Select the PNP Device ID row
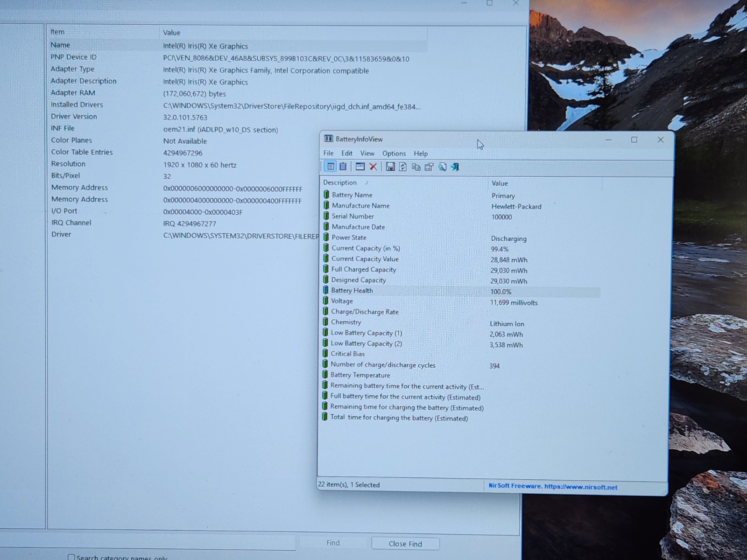The width and height of the screenshot is (747, 560). 238,58
